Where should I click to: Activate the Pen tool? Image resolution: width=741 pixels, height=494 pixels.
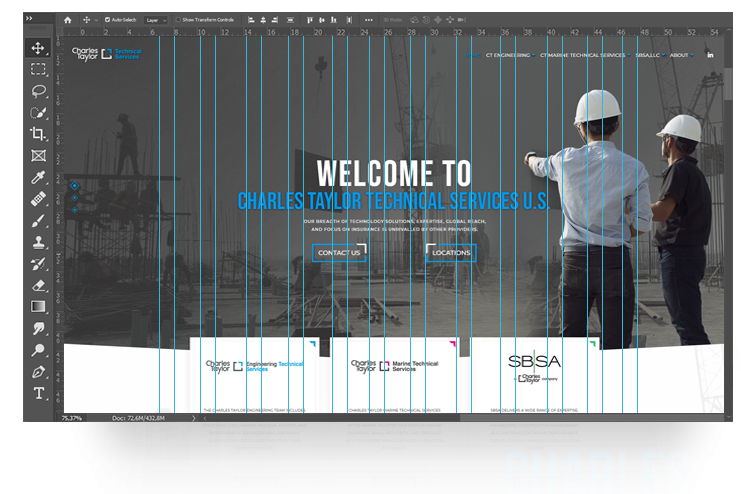click(38, 372)
